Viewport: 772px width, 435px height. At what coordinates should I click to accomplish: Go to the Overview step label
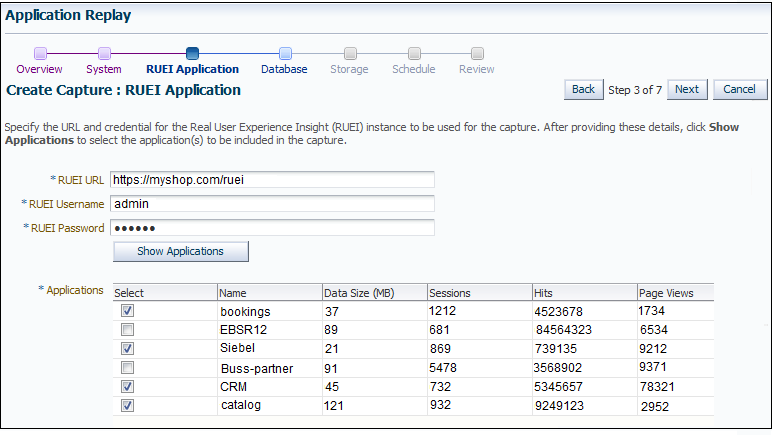coord(39,69)
